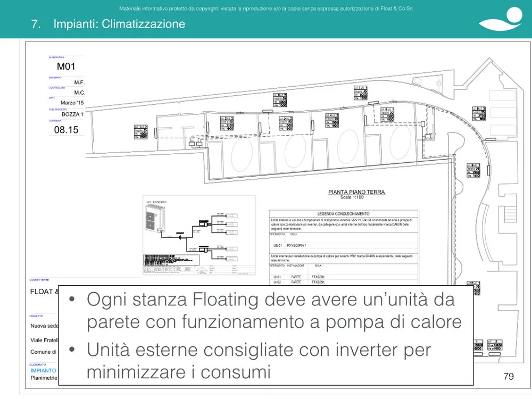This screenshot has width=532, height=399.
Task: Click an indoor wall unit symbol in the schematic
Action: 231,215
